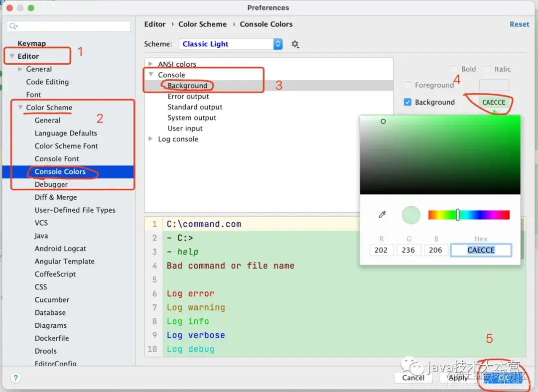Collapse the Color Scheme tree node
The image size is (538, 392).
click(20, 108)
